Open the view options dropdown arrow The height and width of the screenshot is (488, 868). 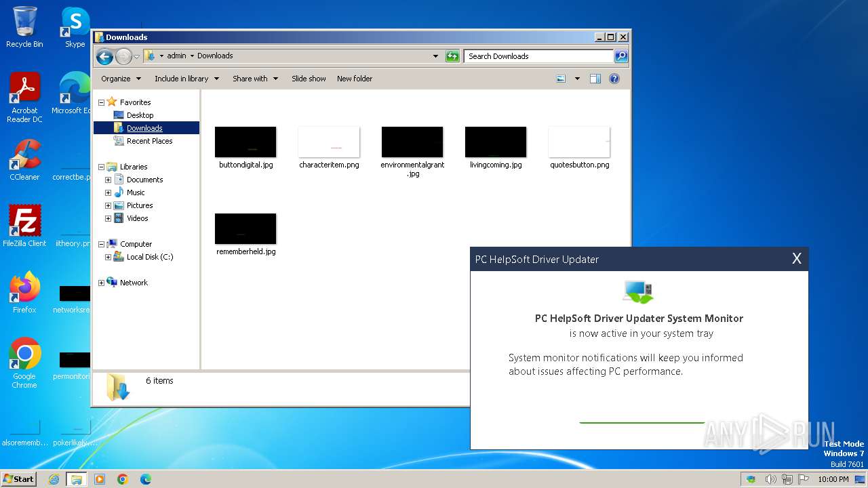577,79
